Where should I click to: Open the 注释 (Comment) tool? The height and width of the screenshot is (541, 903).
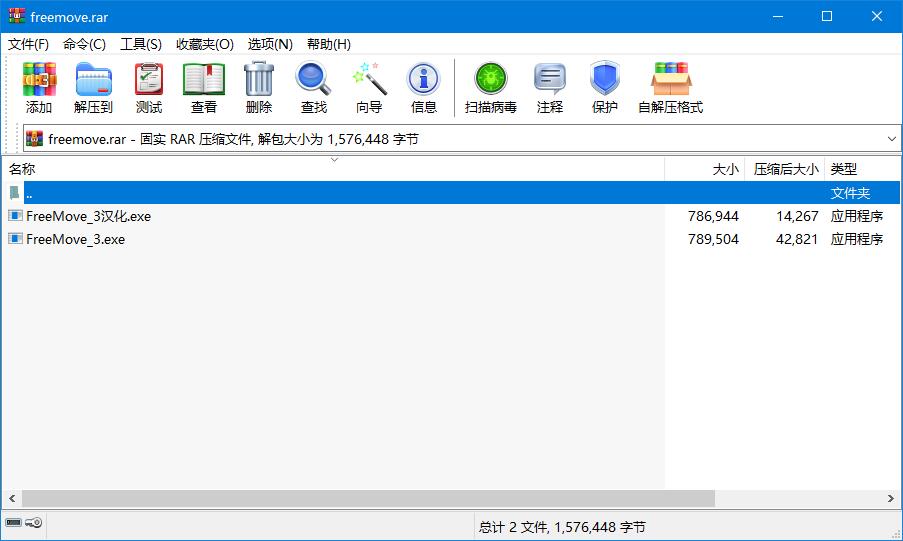pyautogui.click(x=550, y=88)
